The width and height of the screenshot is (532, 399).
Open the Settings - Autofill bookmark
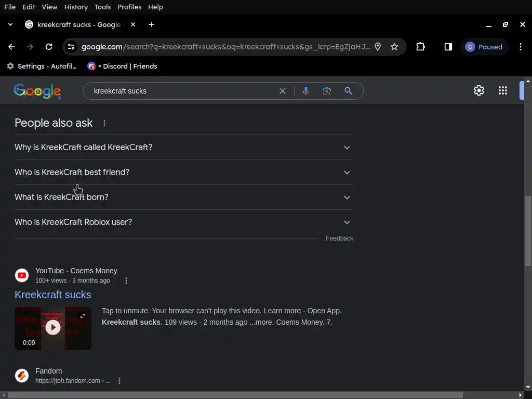click(42, 66)
